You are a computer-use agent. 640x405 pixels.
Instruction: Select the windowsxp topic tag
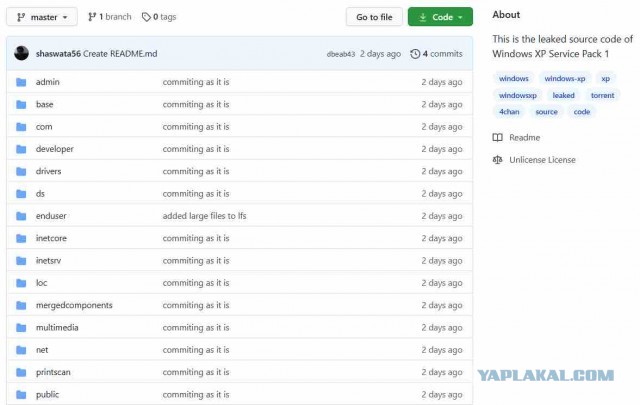(x=518, y=95)
